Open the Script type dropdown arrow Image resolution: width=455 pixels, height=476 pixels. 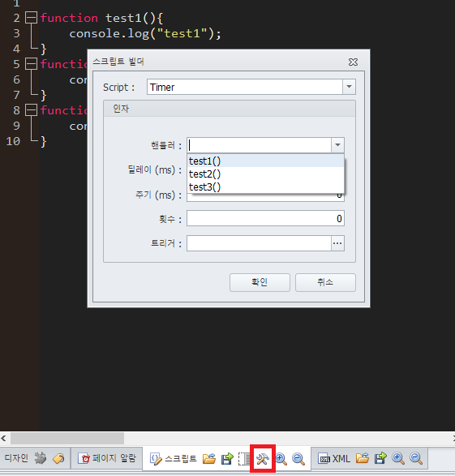349,87
